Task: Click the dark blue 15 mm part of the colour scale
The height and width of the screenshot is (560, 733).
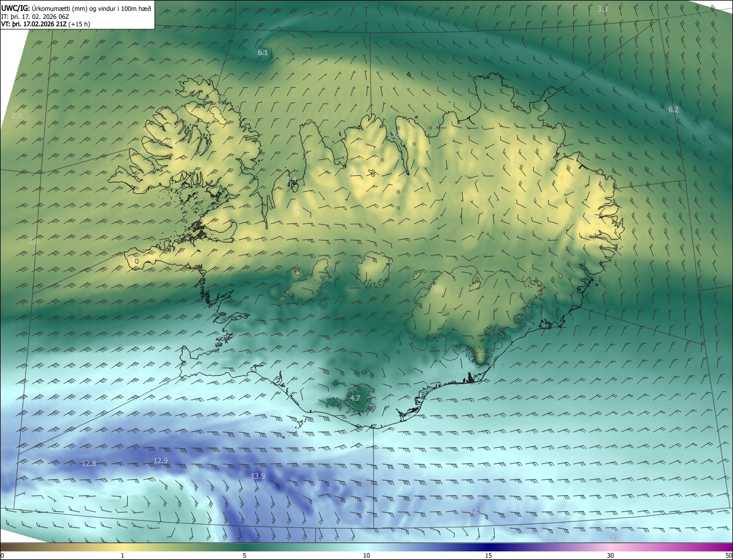Action: click(x=488, y=547)
